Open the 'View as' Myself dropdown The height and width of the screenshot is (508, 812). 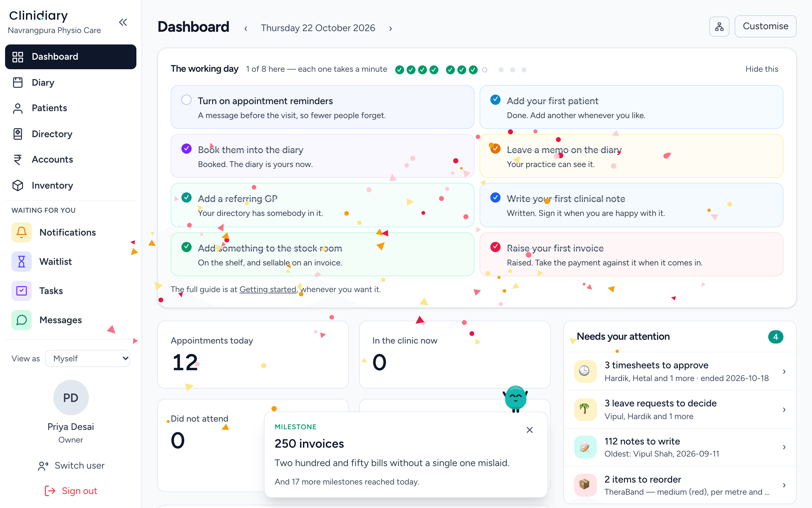88,358
